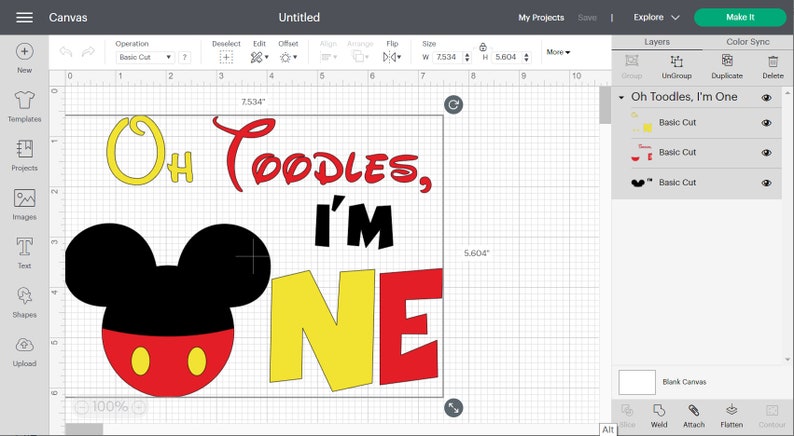Click the Weld tool
Viewport: 794px width, 436px height.
[x=659, y=415]
